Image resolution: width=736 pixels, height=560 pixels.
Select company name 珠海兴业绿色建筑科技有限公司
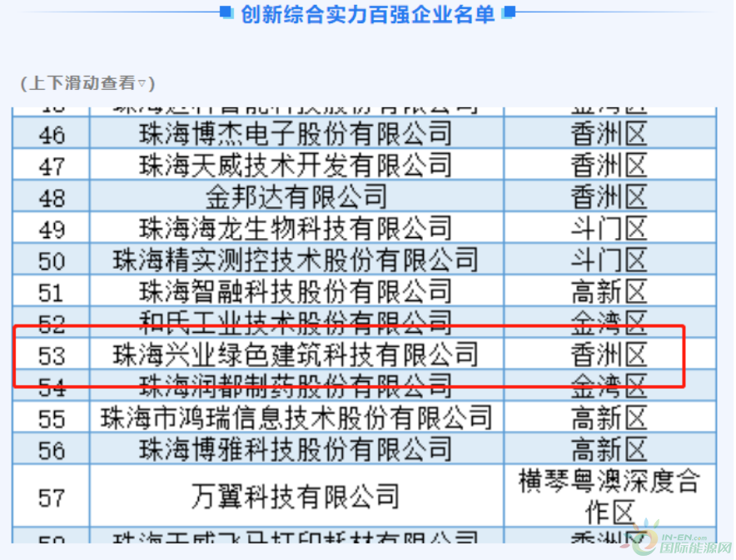(x=296, y=354)
